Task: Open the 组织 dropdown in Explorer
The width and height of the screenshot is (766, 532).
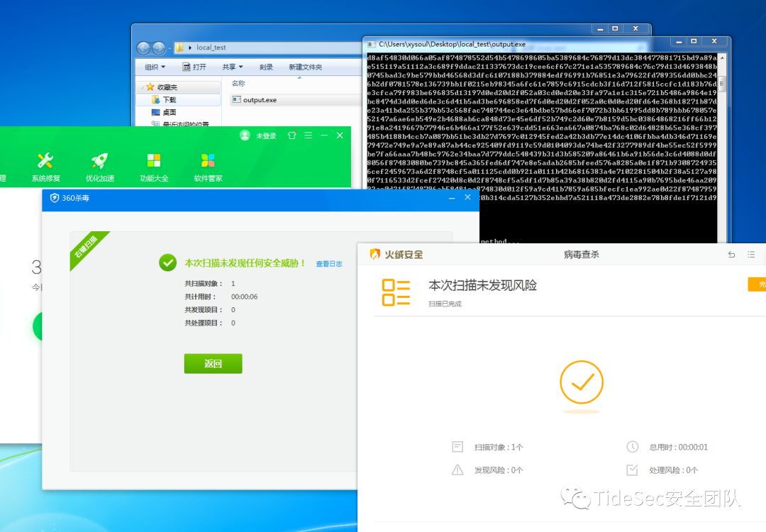Action: 155,67
